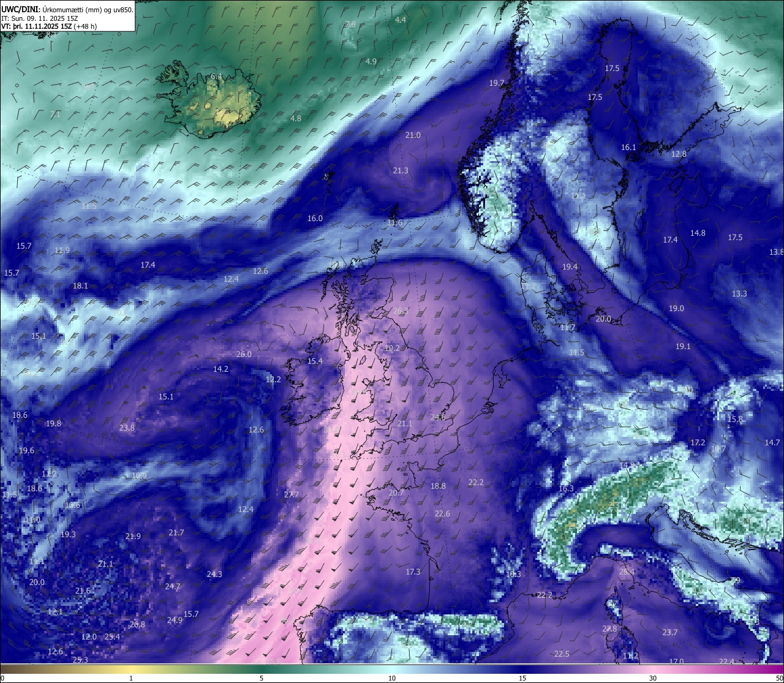The image size is (784, 683).
Task: Click the 4.4 value at the top of the map
Action: (400, 20)
